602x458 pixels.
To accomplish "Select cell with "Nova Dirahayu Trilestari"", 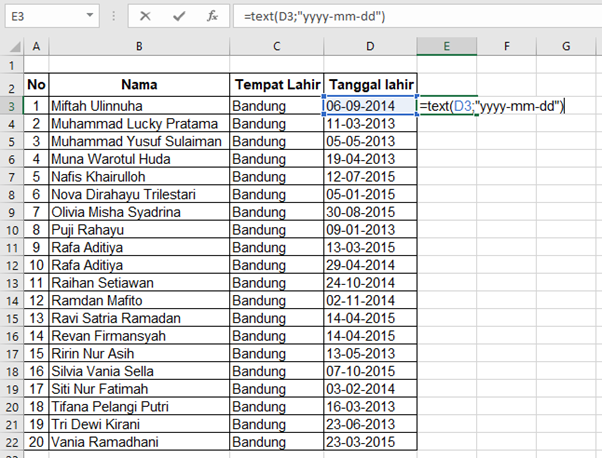I will tap(139, 194).
